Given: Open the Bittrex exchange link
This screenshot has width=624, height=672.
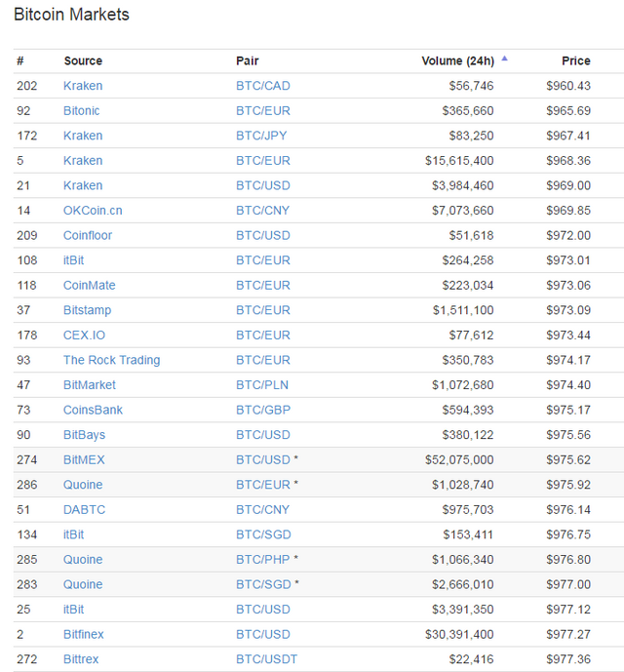Looking at the screenshot, I should click(81, 659).
